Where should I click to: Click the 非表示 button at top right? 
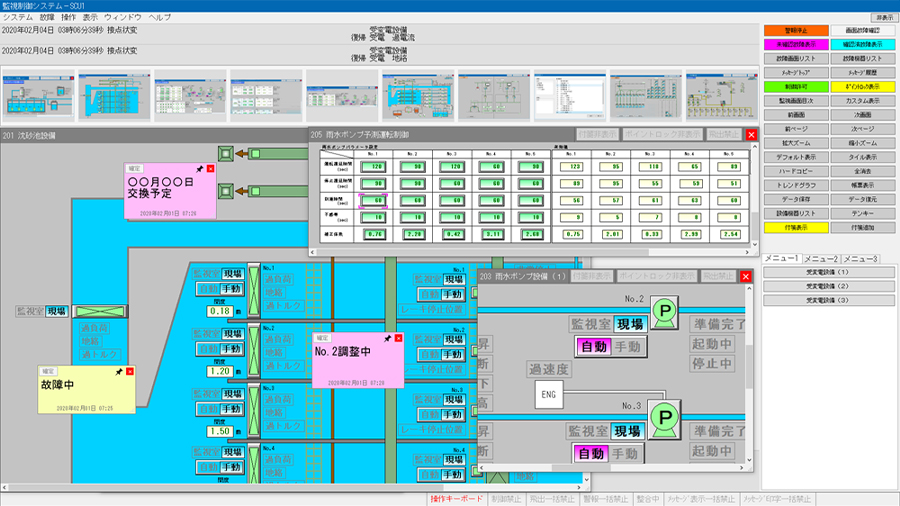pyautogui.click(x=885, y=18)
